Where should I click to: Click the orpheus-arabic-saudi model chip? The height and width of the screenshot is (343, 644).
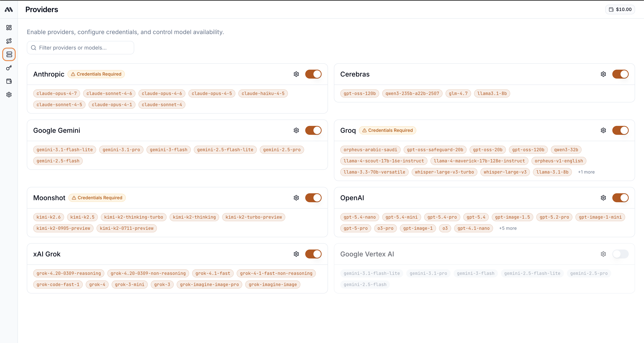pyautogui.click(x=370, y=150)
